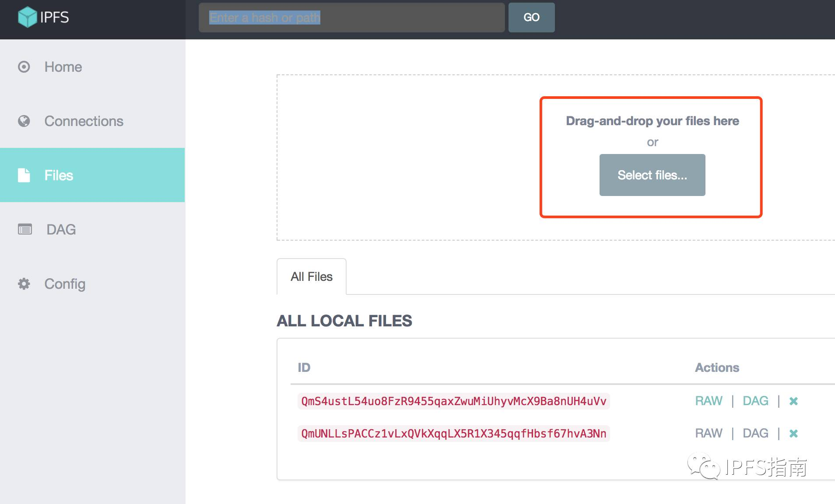The height and width of the screenshot is (504, 835).
Task: Click the DAG list icon
Action: (x=25, y=229)
